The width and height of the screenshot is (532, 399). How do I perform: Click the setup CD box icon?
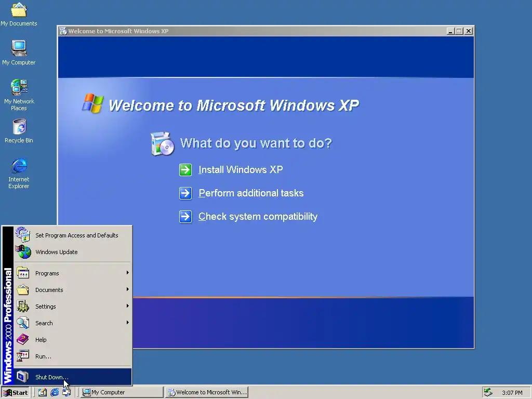click(x=162, y=144)
